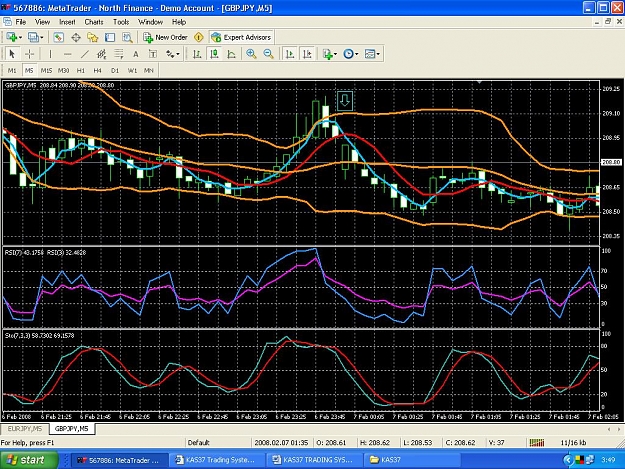Open the KAS37 folder taskbar item
This screenshot has width=625, height=469.
pyautogui.click(x=412, y=460)
